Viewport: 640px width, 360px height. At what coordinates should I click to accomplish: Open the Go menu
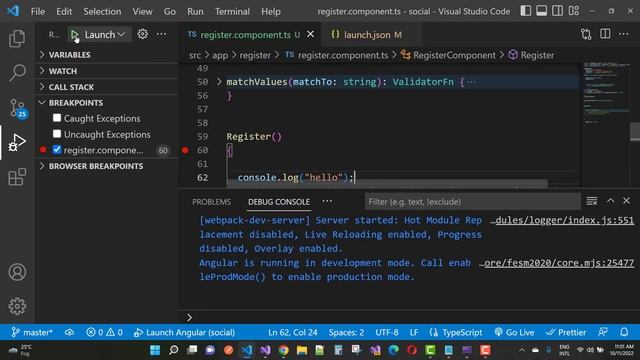169,11
